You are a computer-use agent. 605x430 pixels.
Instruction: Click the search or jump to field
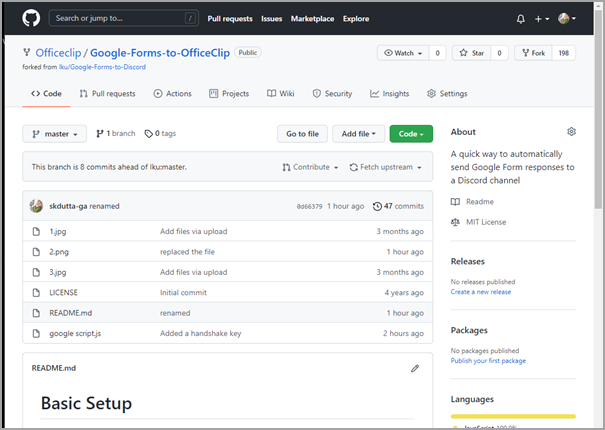[123, 18]
